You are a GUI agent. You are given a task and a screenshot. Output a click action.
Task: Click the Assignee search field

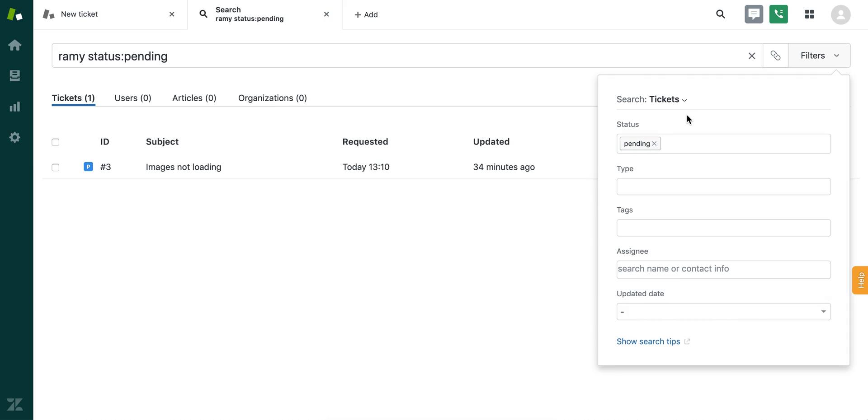[723, 269]
